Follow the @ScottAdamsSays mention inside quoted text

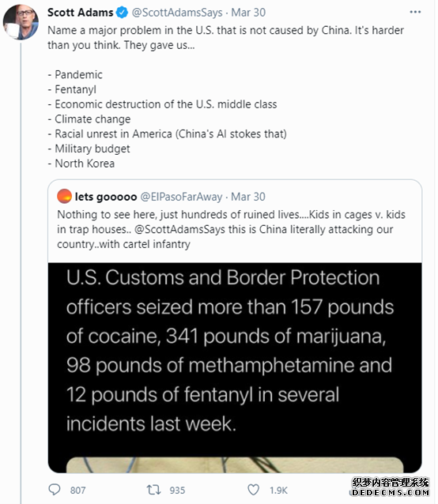pyautogui.click(x=179, y=230)
